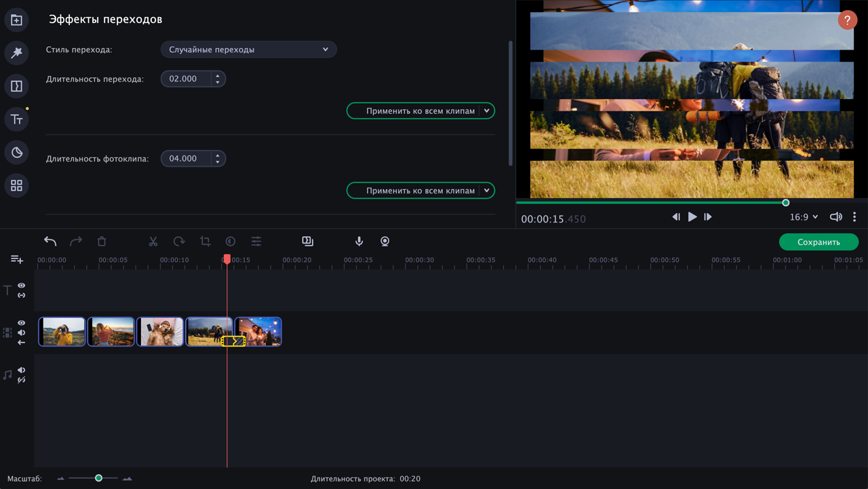Add a new track to timeline
The height and width of the screenshot is (489, 868).
point(17,260)
